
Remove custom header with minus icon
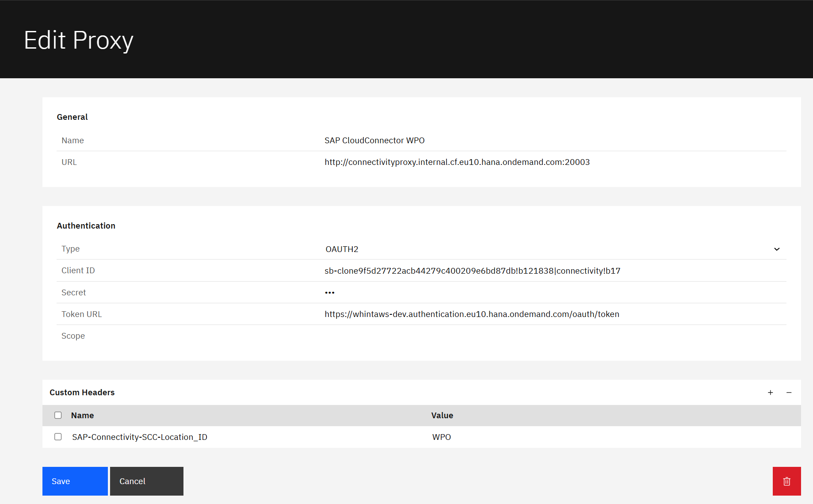[x=789, y=393]
